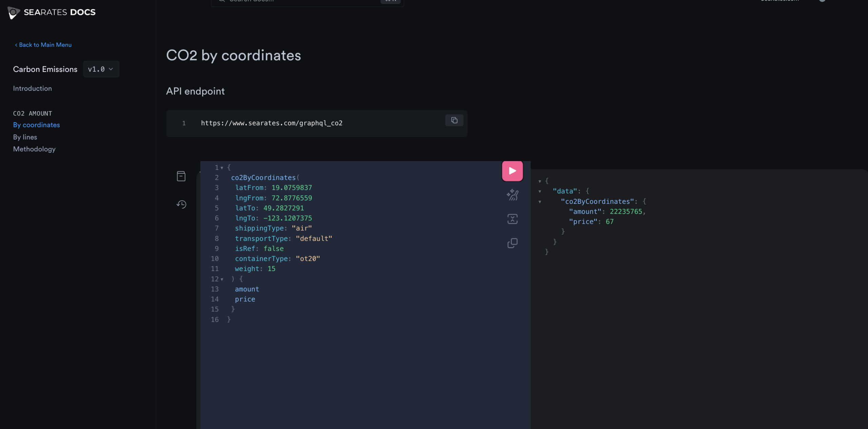
Task: Copy the query using editor copy icon
Action: click(512, 243)
